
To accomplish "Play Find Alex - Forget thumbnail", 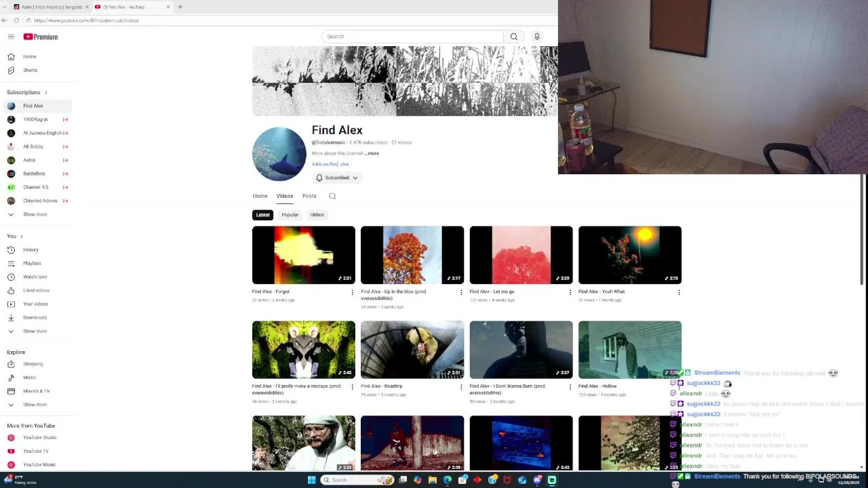I will 304,255.
